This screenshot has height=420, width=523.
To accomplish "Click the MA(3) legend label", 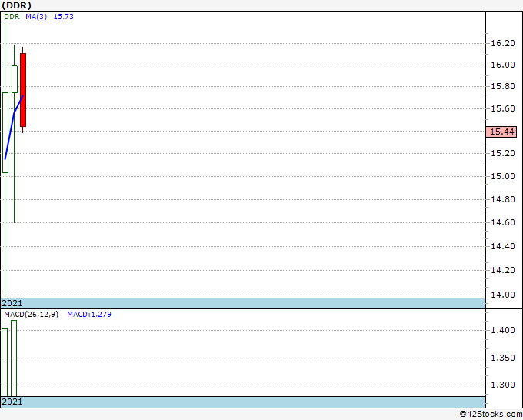I will [x=36, y=17].
